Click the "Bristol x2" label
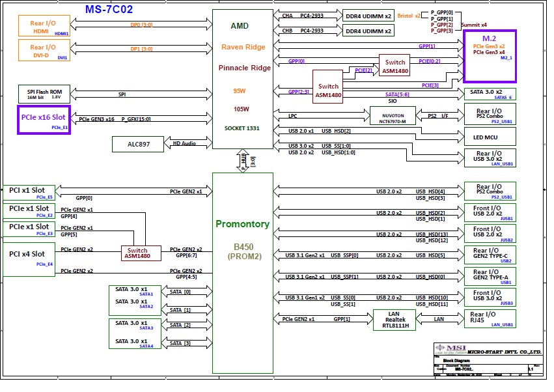This screenshot has width=554, height=392. [x=409, y=16]
